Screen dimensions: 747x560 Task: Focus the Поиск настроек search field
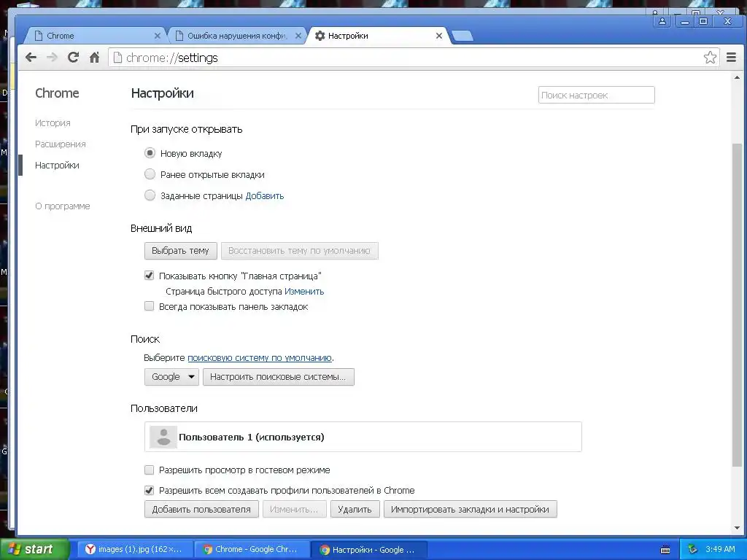tap(597, 95)
